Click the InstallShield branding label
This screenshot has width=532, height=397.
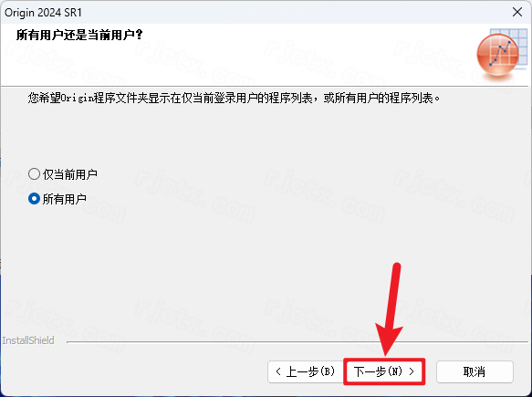(x=28, y=340)
